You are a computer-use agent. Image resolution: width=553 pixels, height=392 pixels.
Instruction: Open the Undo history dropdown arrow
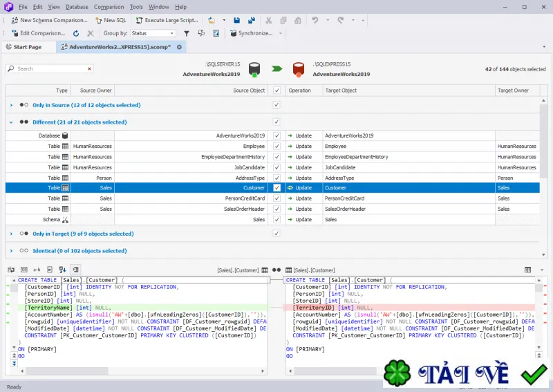point(328,20)
